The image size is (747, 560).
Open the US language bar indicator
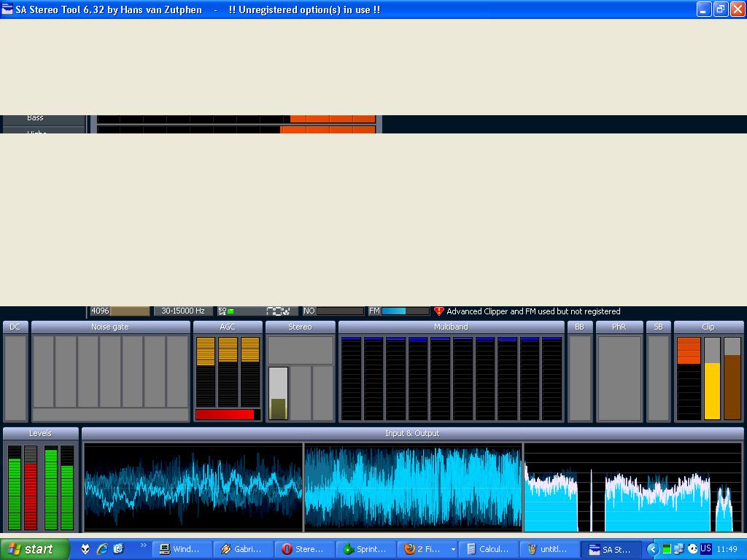[705, 548]
